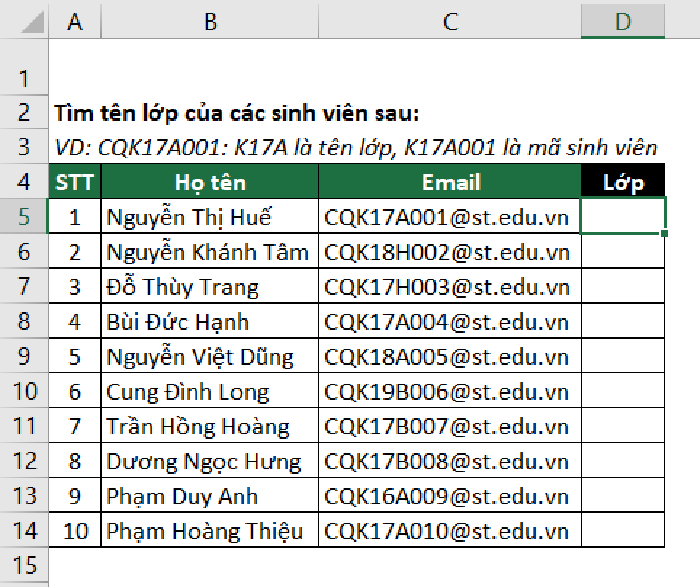Click the 'Họ tên' header cell

point(210,182)
